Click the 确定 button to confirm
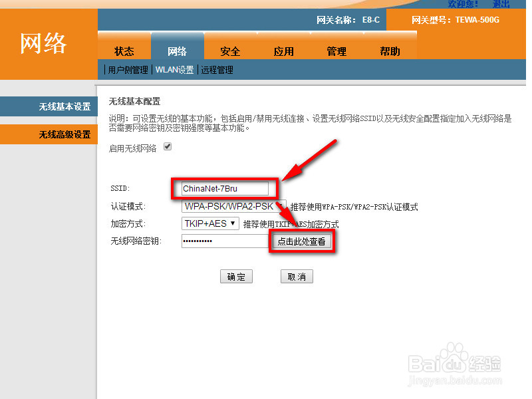The width and height of the screenshot is (532, 399). coord(236,275)
